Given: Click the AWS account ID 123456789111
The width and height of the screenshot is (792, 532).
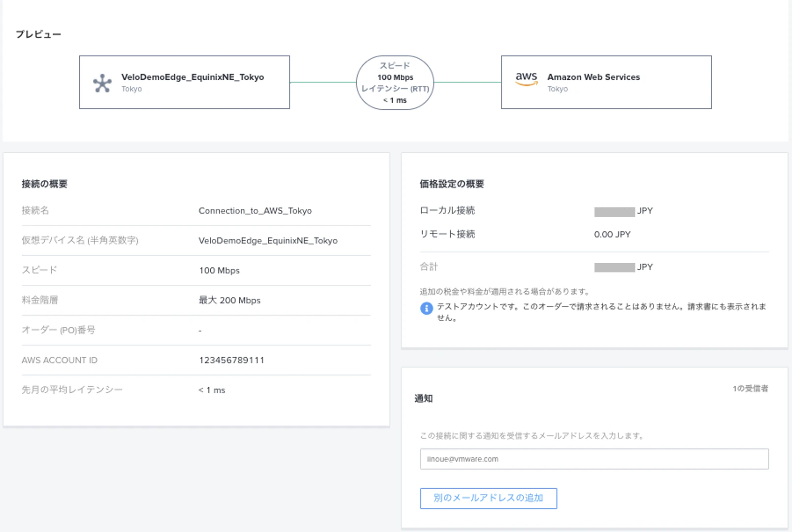Looking at the screenshot, I should [x=231, y=360].
